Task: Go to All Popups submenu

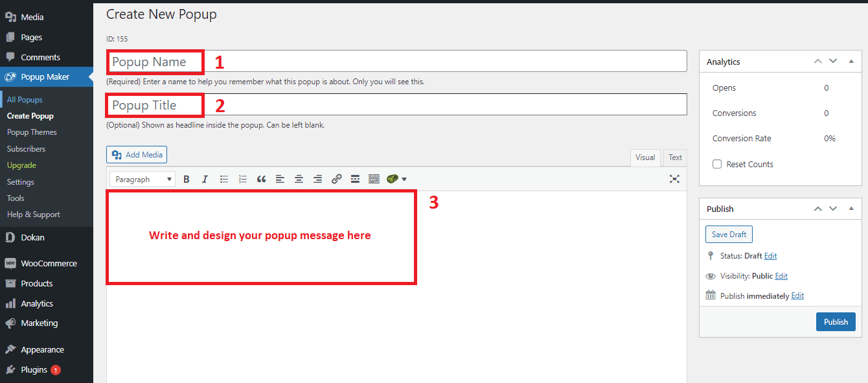Action: pos(25,100)
